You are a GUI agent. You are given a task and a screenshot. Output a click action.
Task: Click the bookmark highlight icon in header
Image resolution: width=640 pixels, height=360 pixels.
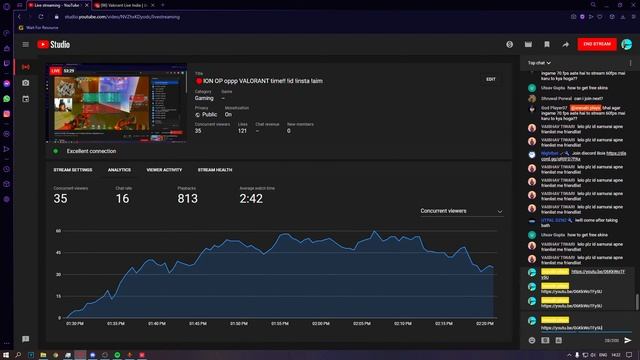(547, 44)
